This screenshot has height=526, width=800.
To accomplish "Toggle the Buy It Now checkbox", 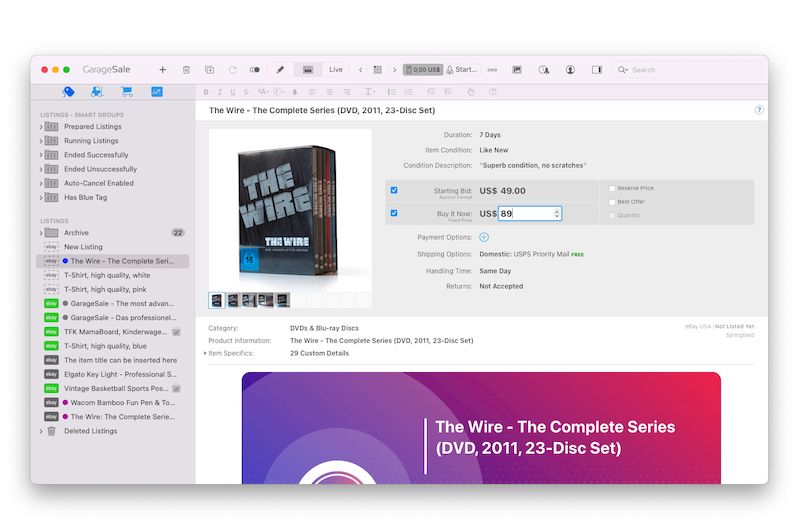I will click(394, 213).
